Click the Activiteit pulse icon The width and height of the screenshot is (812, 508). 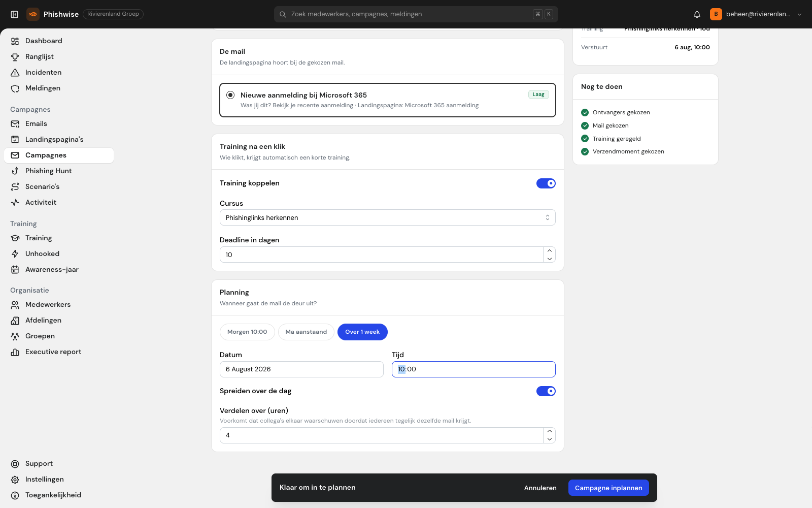(x=15, y=203)
